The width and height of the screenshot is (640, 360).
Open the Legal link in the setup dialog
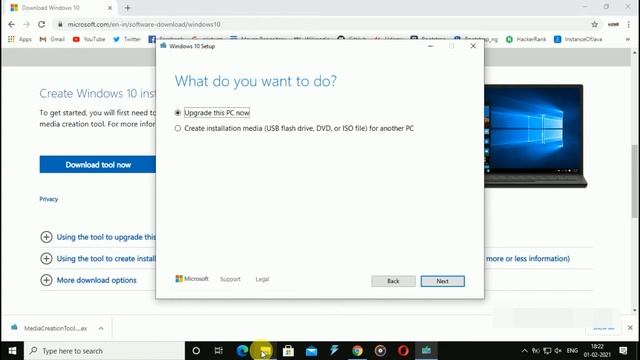(x=262, y=279)
